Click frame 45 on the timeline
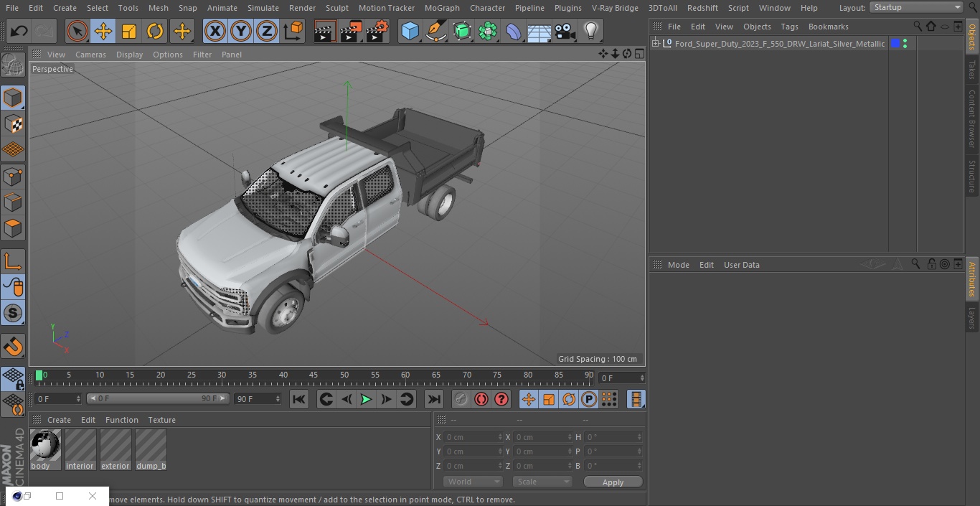 (x=314, y=375)
